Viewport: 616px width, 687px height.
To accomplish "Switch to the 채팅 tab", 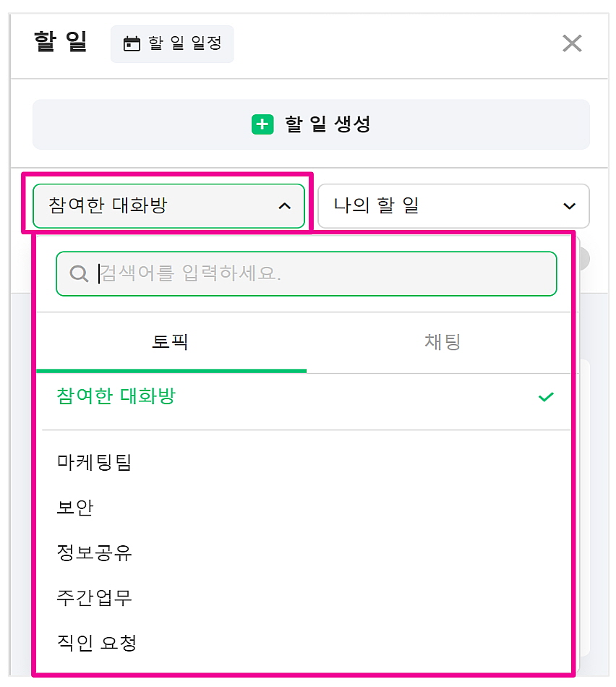I will (442, 342).
